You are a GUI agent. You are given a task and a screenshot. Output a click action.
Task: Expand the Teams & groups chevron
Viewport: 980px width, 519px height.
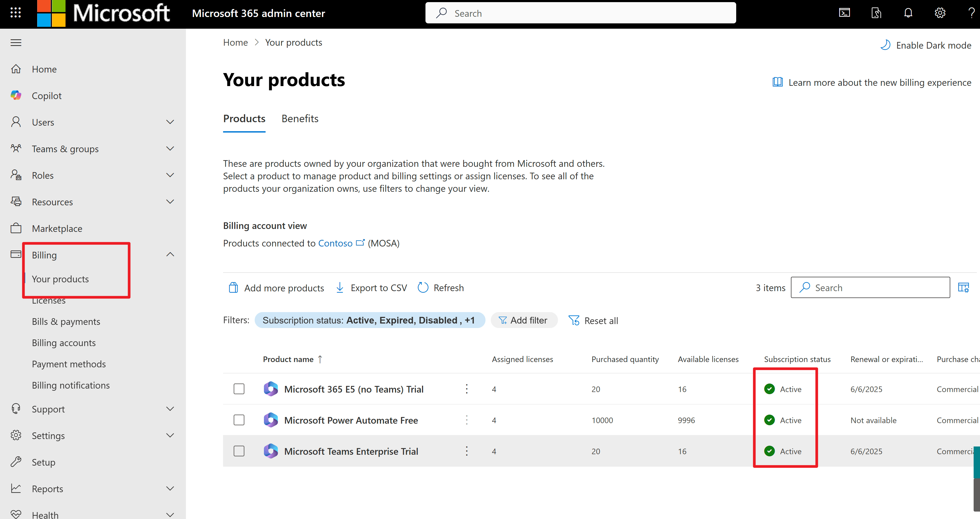[170, 149]
